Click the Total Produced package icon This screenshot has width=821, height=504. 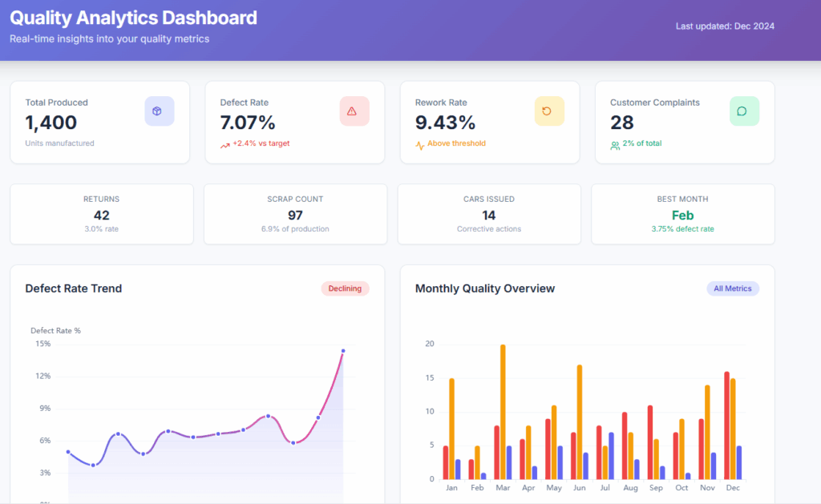[x=159, y=111]
